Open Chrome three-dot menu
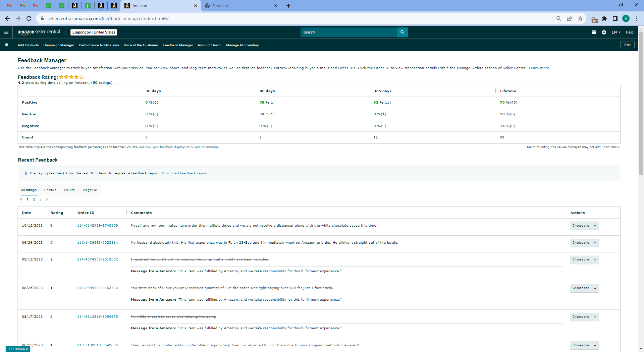Viewport: 644px width, 352px height. point(637,18)
